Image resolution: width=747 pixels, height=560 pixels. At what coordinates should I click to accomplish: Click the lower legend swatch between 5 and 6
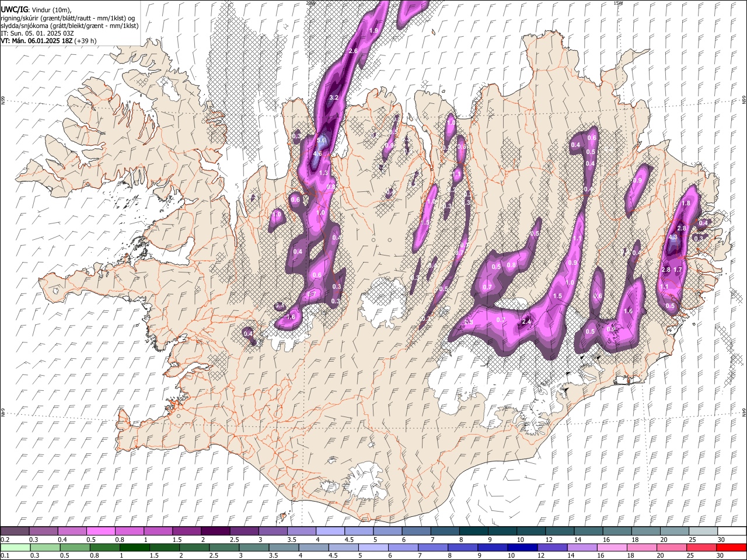click(x=374, y=548)
